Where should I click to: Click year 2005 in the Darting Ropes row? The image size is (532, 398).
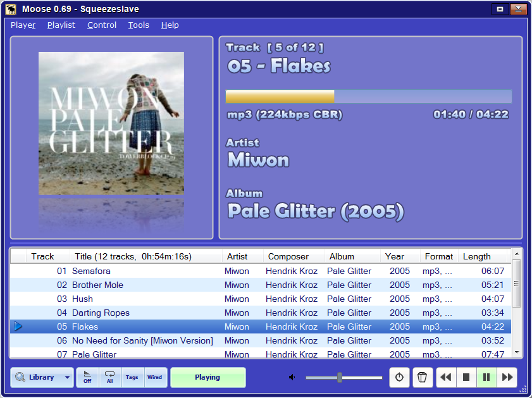[x=400, y=313]
